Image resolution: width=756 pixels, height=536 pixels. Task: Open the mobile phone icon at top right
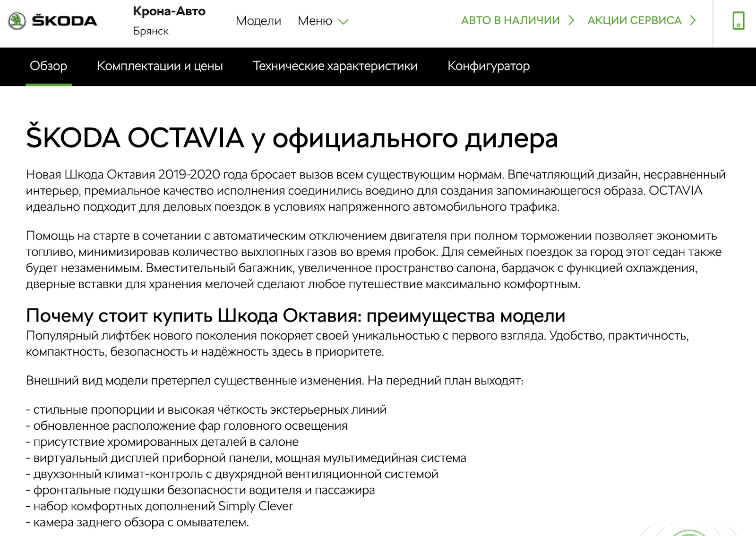pos(738,21)
